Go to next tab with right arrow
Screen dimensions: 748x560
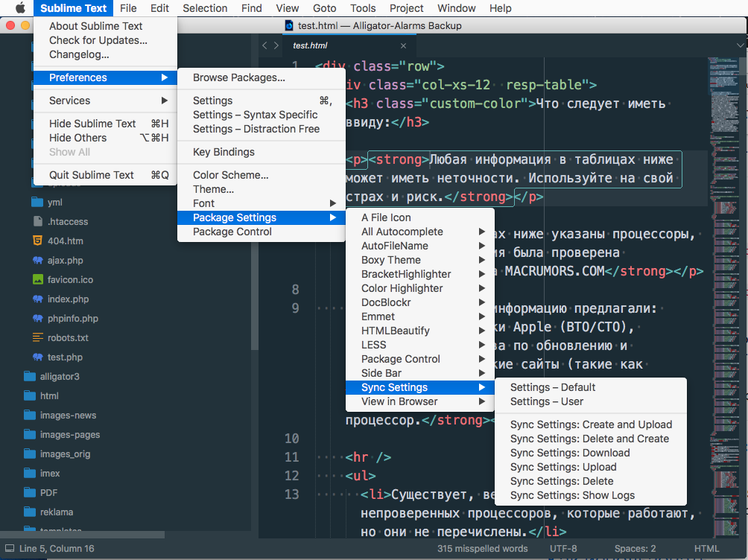point(276,45)
